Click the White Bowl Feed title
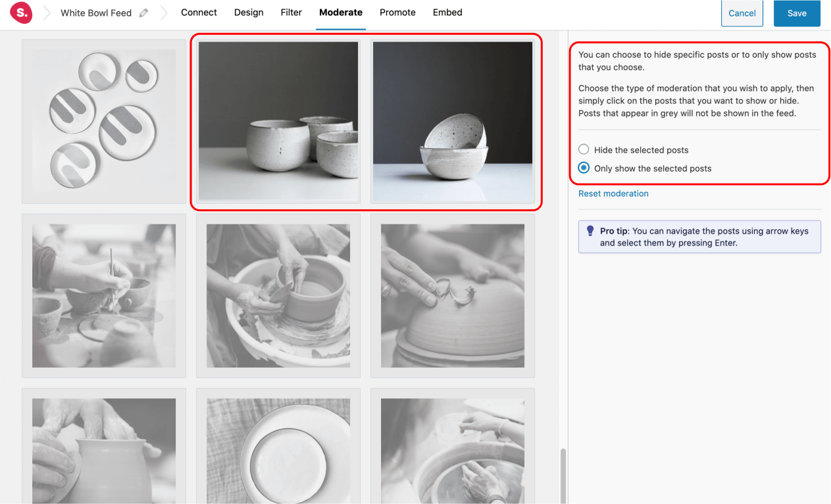The height and width of the screenshot is (504, 831). 96,13
